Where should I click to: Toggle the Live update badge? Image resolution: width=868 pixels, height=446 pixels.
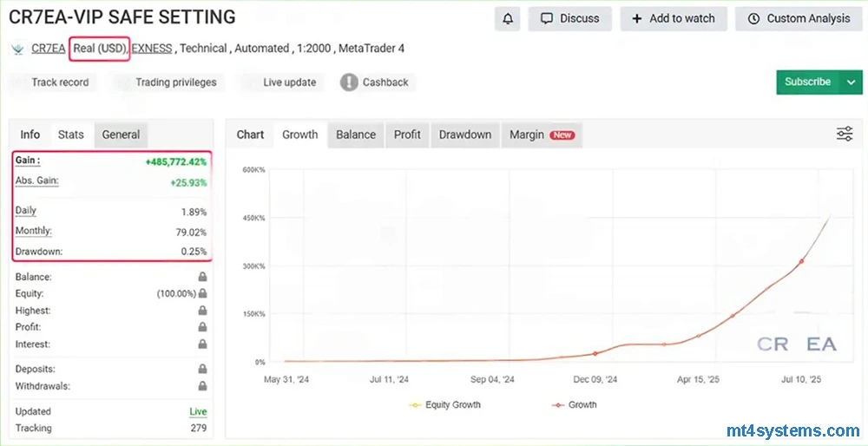(289, 82)
